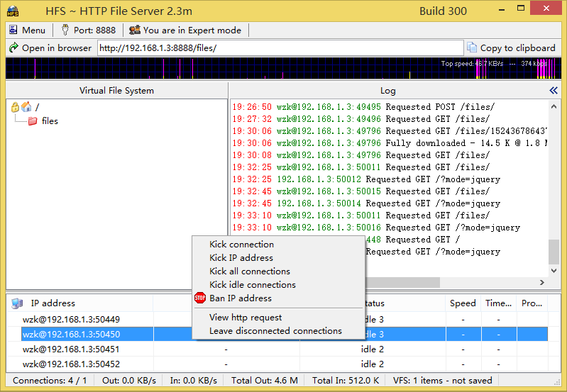Screen dimensions: 567x392
Task: Click log horizontal scrollbar thumb
Action: tap(402, 282)
